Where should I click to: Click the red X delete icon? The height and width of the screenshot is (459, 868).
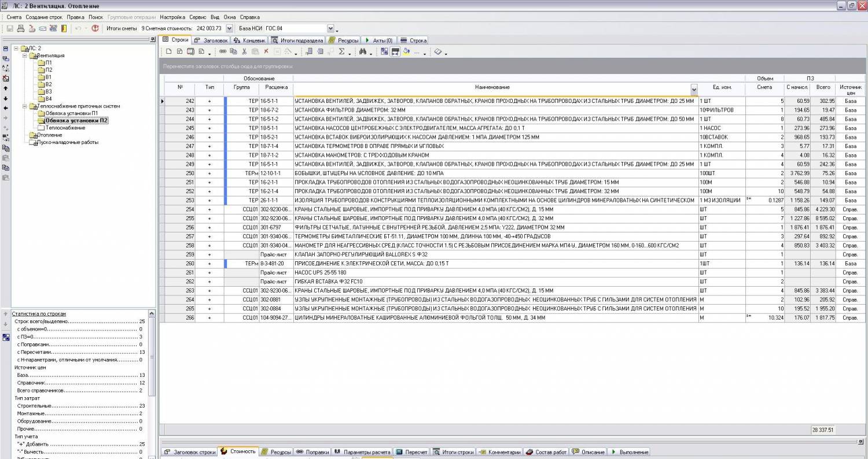click(266, 52)
